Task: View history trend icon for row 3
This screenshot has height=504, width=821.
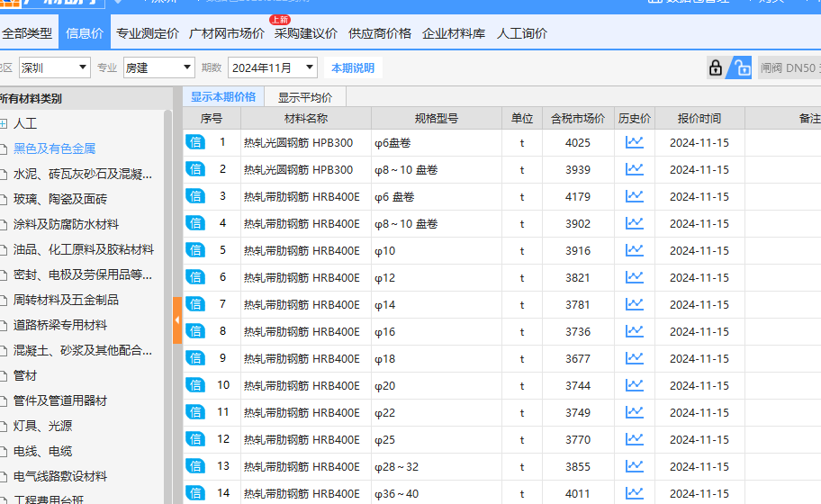Action: (634, 197)
